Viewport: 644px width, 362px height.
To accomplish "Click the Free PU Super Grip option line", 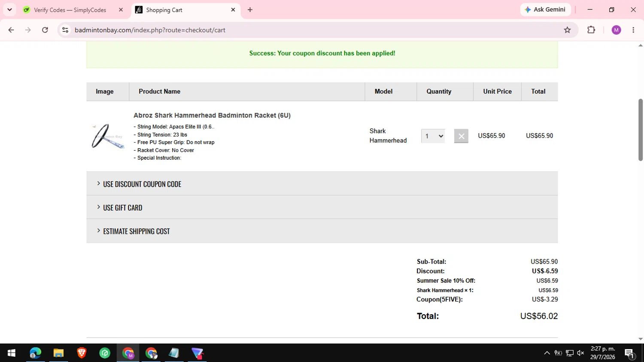I will click(x=174, y=143).
